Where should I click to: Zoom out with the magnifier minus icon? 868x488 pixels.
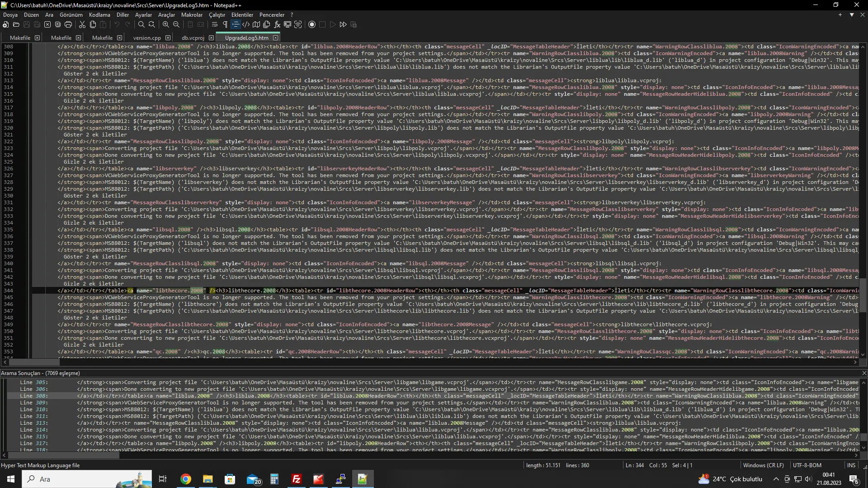click(x=176, y=24)
